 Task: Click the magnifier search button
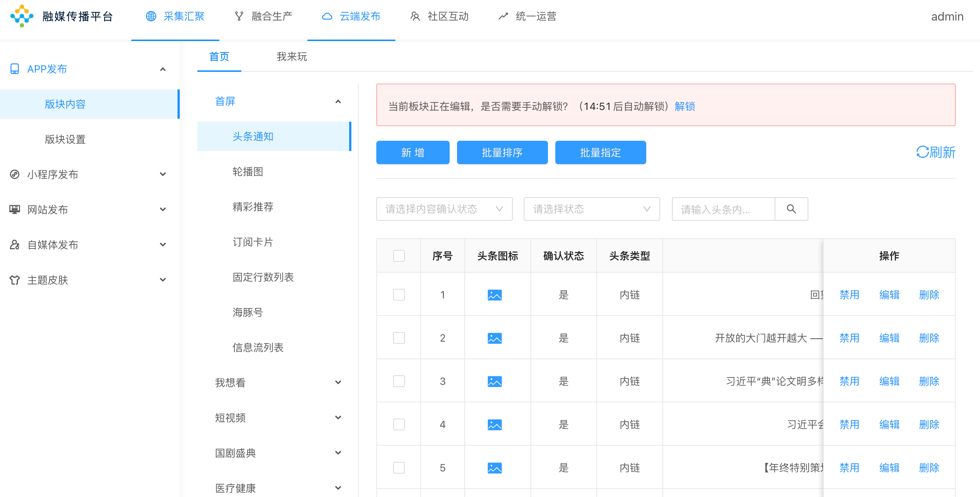click(791, 209)
